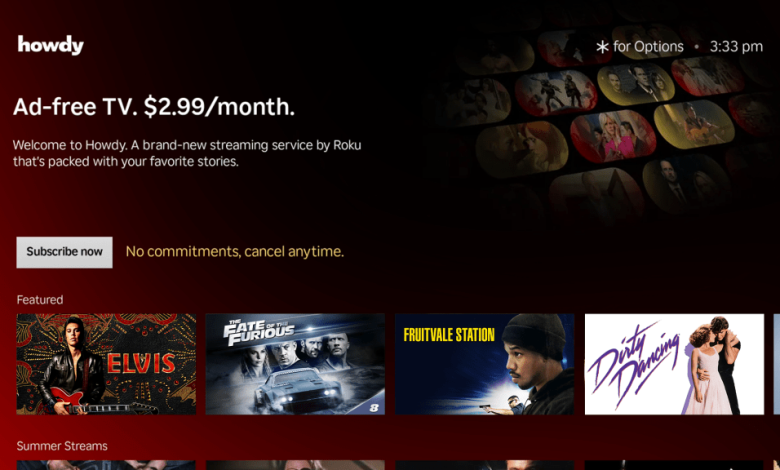Select the "for Options" hint text
Viewport: 780px width, 470px height.
tap(648, 47)
